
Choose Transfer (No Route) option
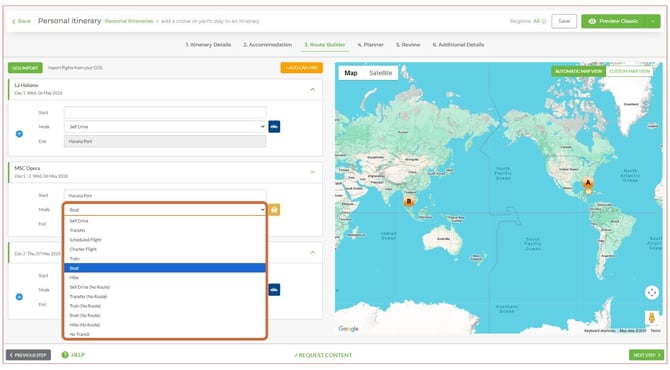165,297
